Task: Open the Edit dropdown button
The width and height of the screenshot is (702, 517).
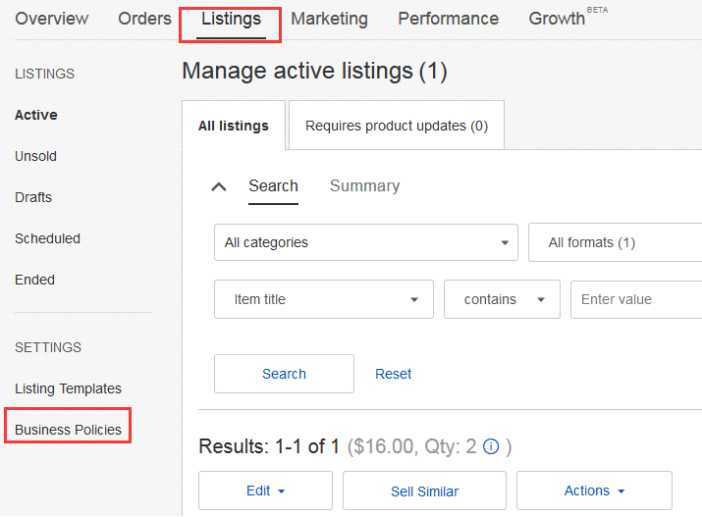Action: (x=265, y=491)
